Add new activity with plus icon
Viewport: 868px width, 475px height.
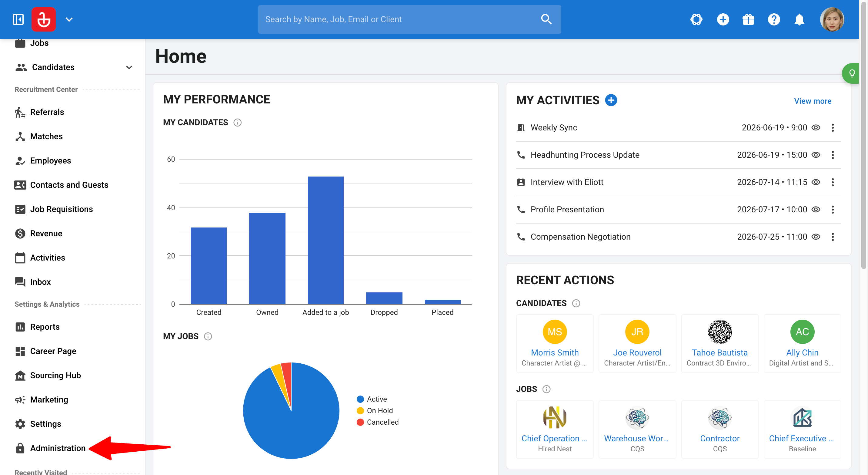pos(611,100)
